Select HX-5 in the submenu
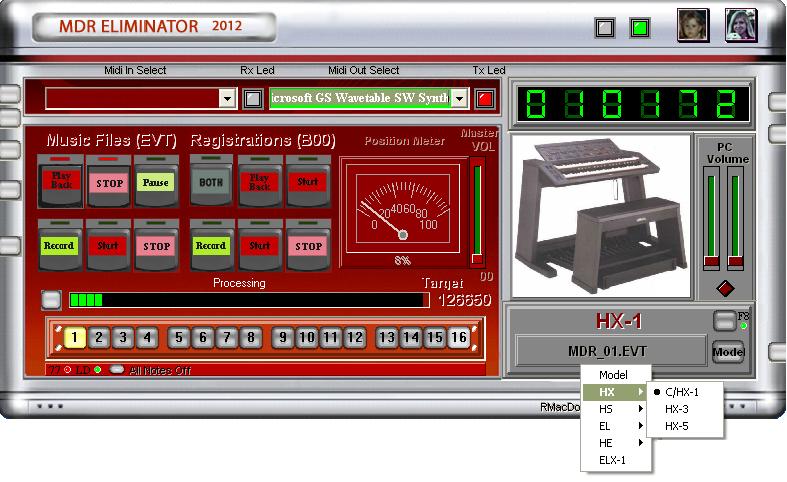Viewport: 787px width, 482px height. click(677, 426)
